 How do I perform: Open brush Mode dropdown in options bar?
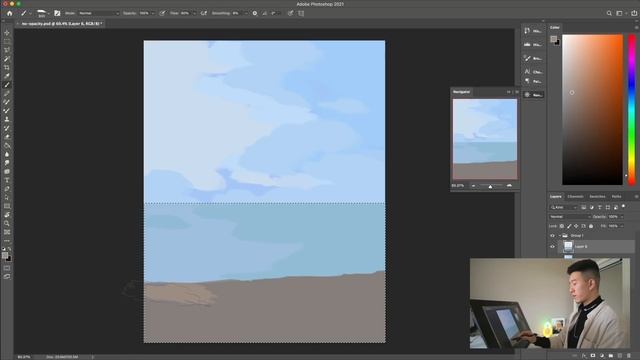[98, 13]
